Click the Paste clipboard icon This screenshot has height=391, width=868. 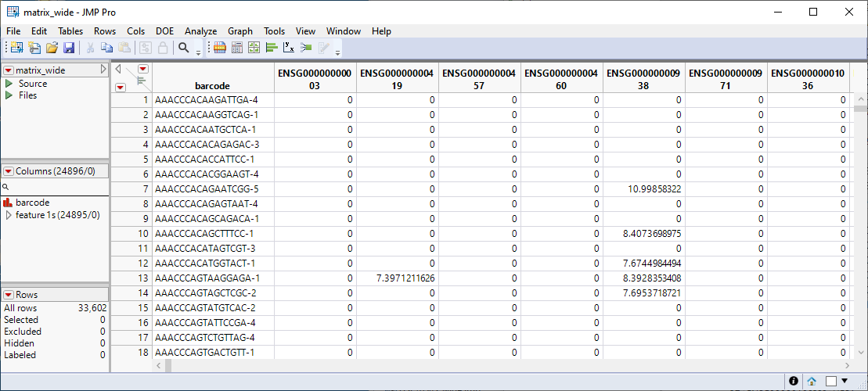(x=124, y=48)
